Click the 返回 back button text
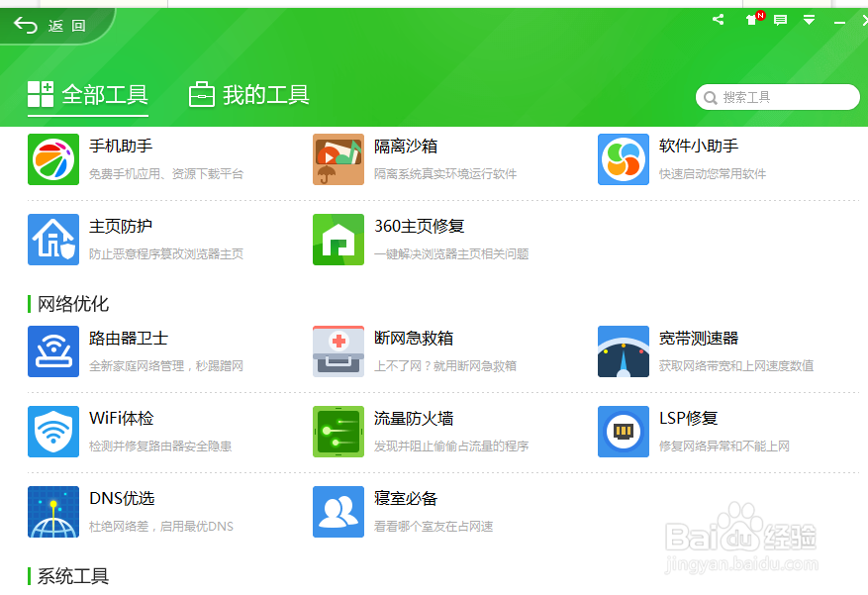The height and width of the screenshot is (595, 868). click(x=67, y=26)
